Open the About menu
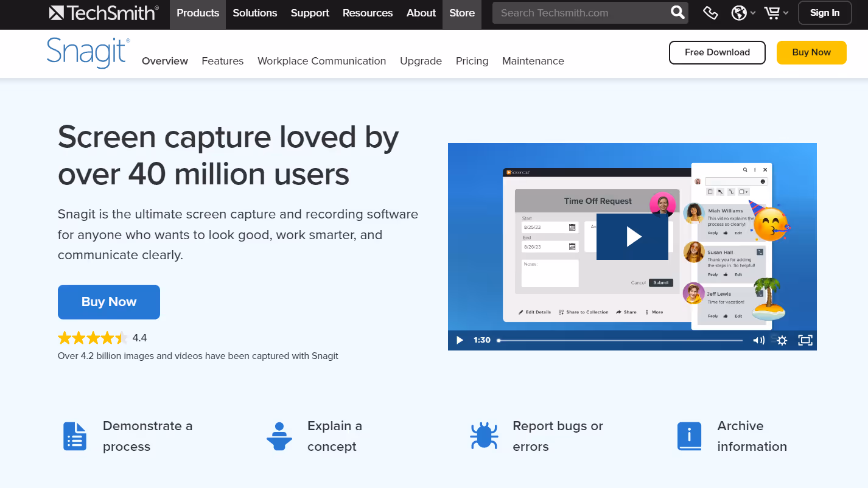The image size is (868, 488). pos(421,15)
